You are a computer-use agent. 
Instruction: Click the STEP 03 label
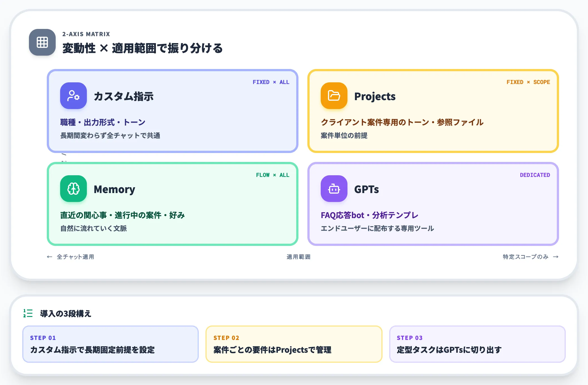(x=410, y=338)
